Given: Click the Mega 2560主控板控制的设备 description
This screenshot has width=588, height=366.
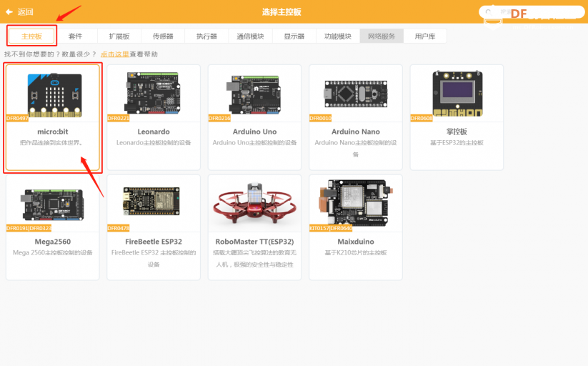Looking at the screenshot, I should (x=52, y=252).
